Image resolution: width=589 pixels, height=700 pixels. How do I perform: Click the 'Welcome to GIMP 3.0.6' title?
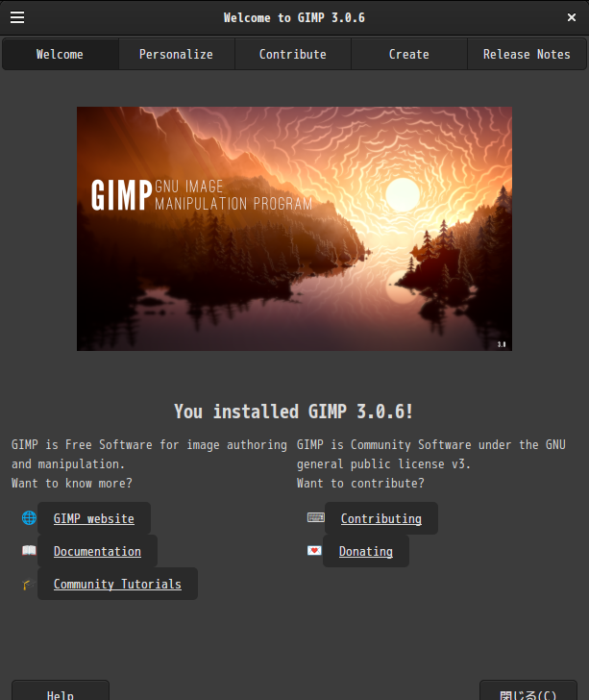pyautogui.click(x=294, y=18)
